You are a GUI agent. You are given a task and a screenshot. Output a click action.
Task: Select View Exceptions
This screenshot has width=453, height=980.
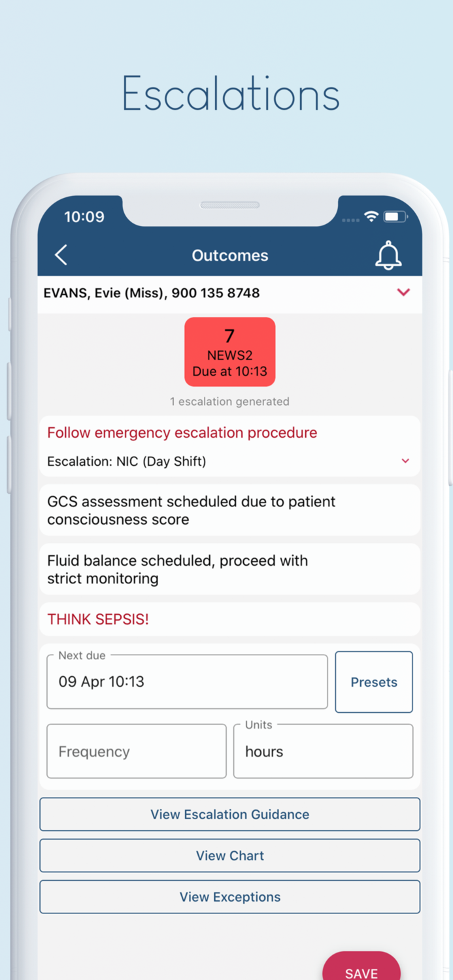[229, 897]
